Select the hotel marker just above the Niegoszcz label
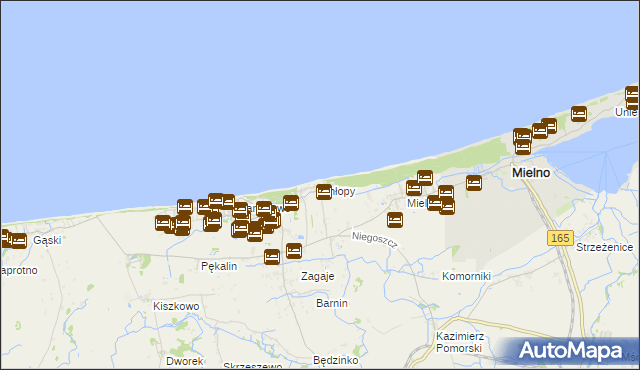 395,220
